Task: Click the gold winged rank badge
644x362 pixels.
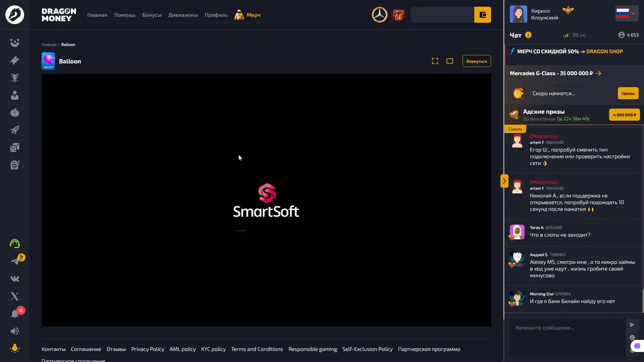Action: pyautogui.click(x=568, y=10)
